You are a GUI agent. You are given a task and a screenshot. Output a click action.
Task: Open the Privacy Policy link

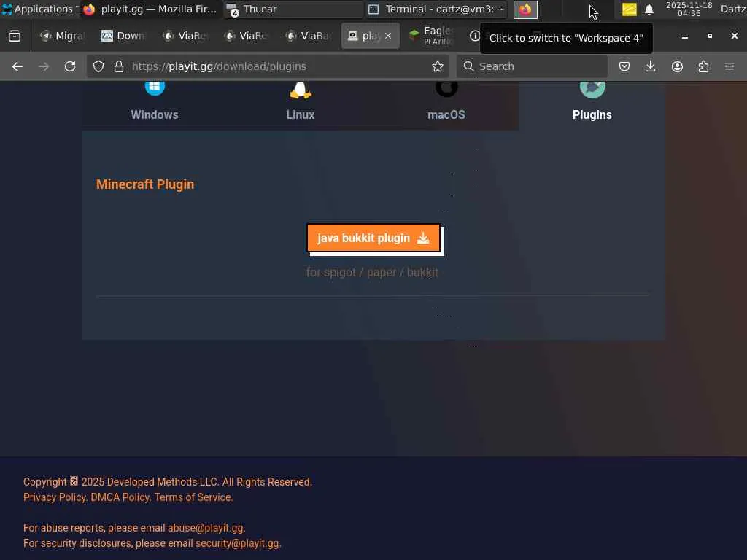[x=54, y=497]
